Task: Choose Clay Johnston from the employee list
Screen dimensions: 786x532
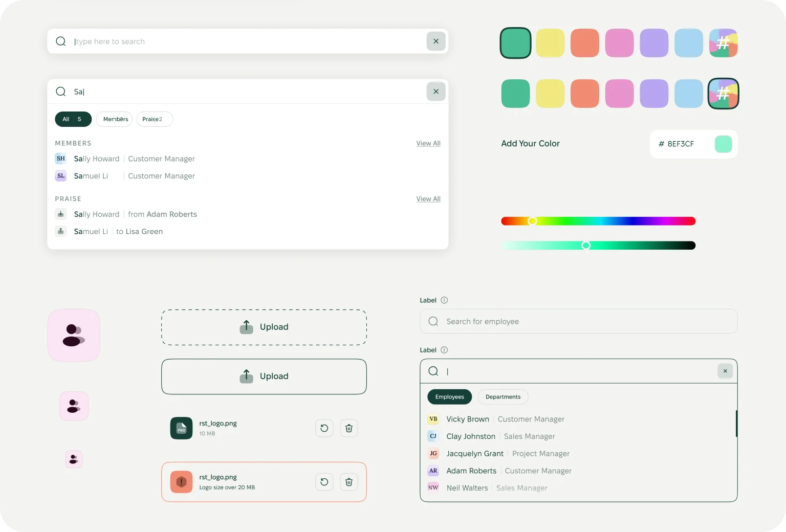Action: tap(491, 436)
